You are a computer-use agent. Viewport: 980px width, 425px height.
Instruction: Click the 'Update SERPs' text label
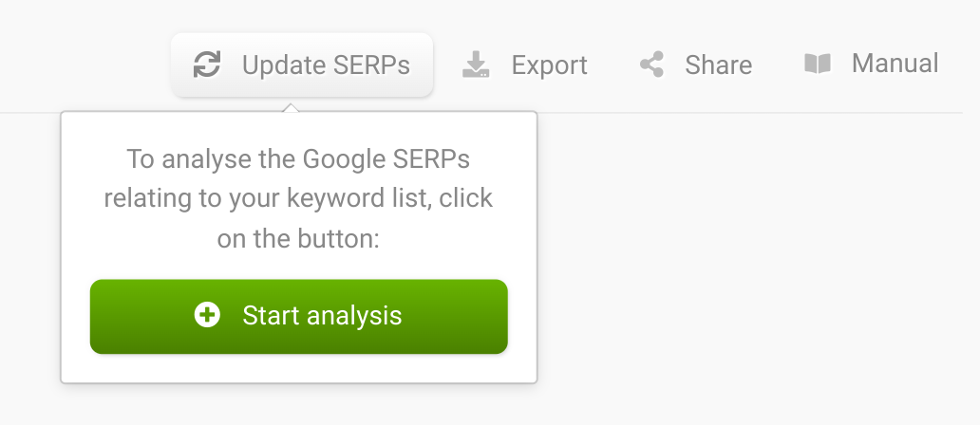(327, 65)
